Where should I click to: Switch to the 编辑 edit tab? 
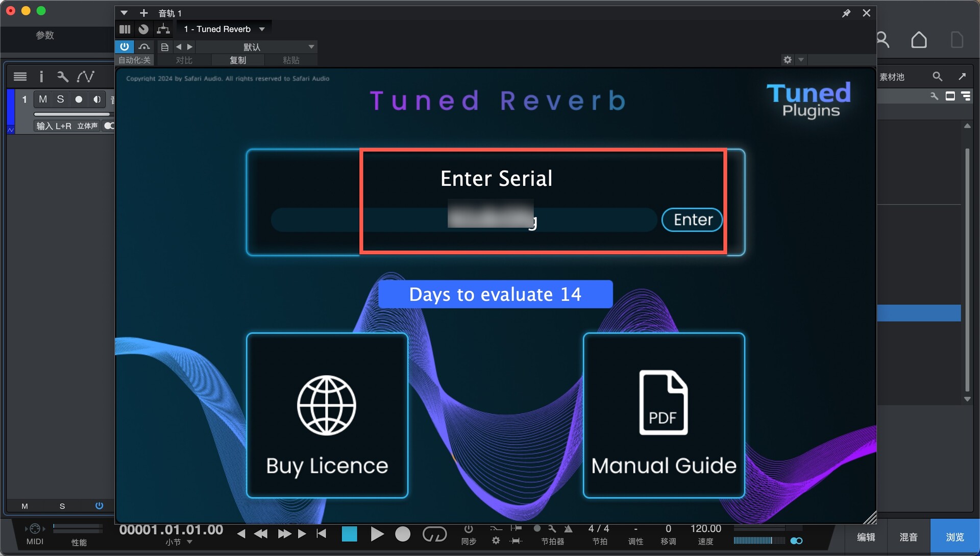pos(866,537)
